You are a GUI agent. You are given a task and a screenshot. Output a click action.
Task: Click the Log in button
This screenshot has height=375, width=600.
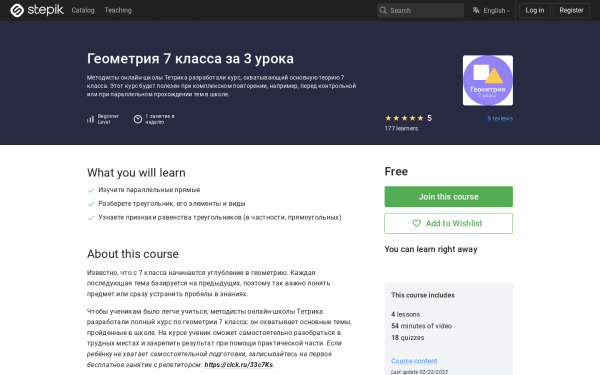pyautogui.click(x=535, y=10)
